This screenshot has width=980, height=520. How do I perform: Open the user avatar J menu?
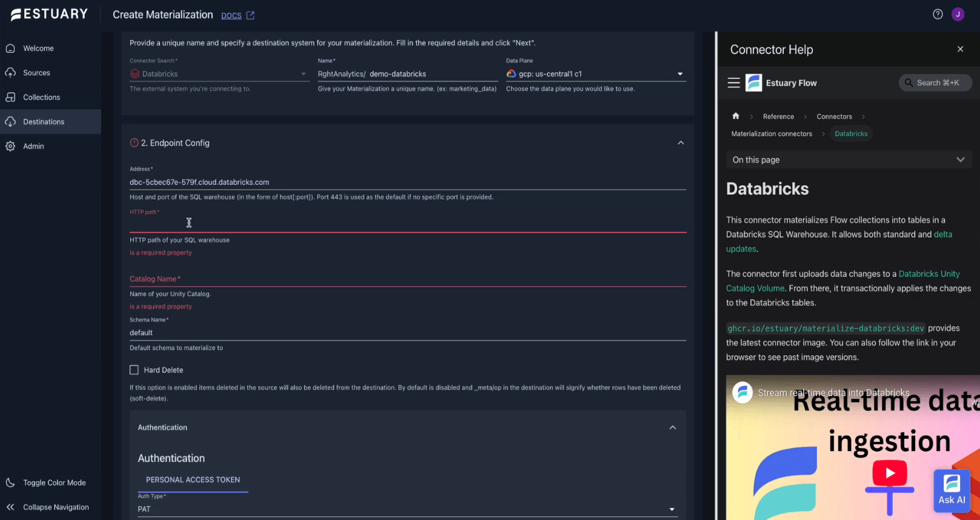[x=958, y=15]
